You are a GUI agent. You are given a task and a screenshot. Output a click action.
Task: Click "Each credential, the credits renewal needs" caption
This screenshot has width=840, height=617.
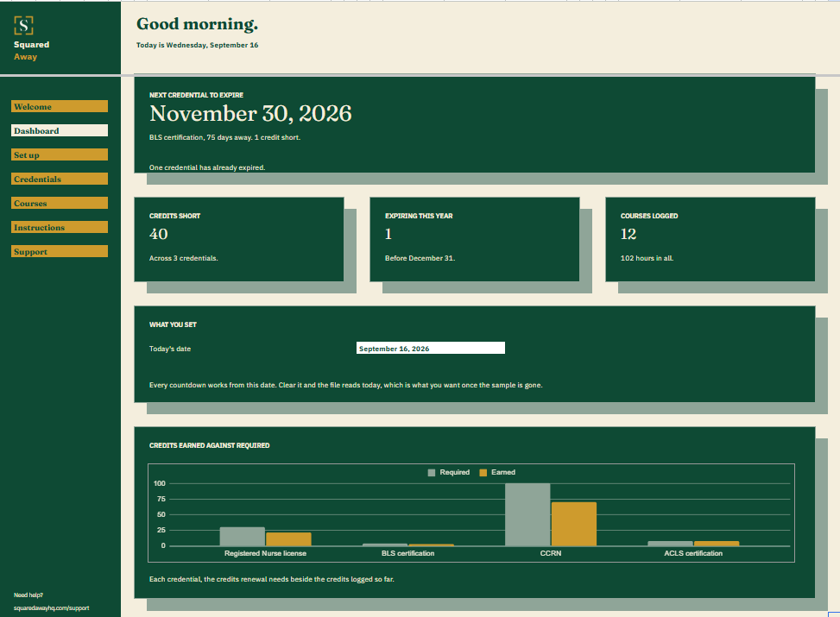pos(272,579)
